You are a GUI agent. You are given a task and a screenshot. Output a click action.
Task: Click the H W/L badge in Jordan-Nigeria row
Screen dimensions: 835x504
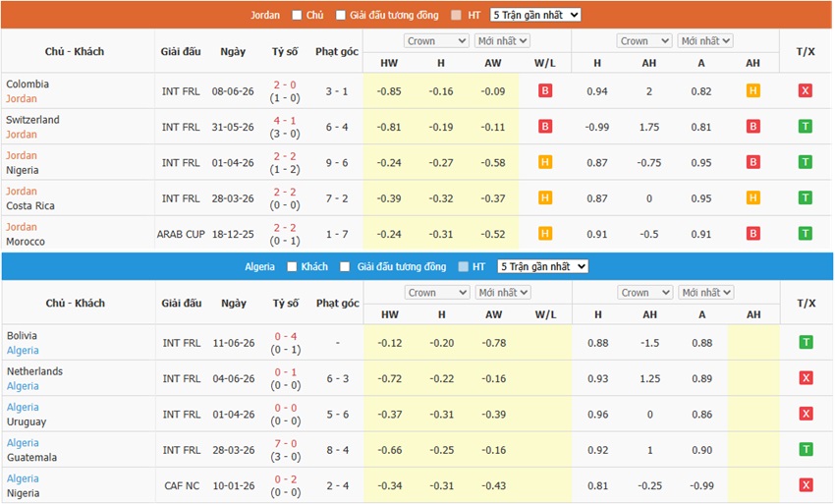545,162
